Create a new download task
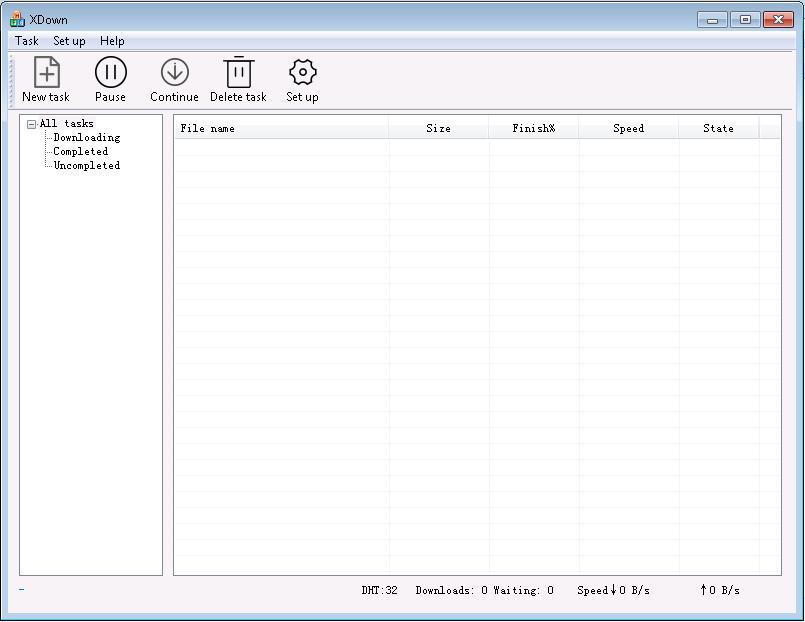The height and width of the screenshot is (622, 805). click(46, 78)
